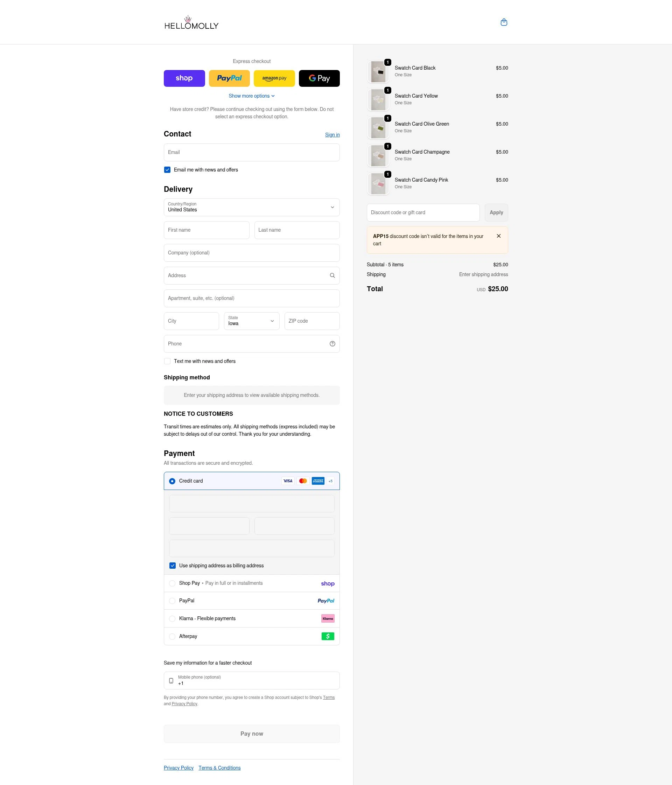This screenshot has width=672, height=785.
Task: Uncheck Use shipping address as billing address
Action: point(172,566)
